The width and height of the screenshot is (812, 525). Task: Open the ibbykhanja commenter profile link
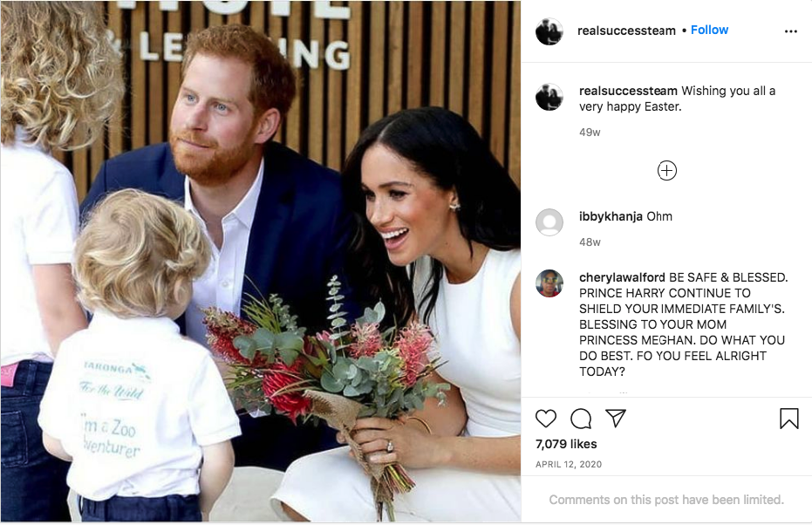[611, 216]
